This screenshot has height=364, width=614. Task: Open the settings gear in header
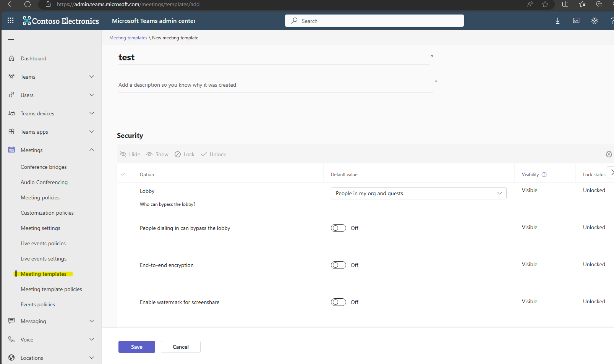594,21
